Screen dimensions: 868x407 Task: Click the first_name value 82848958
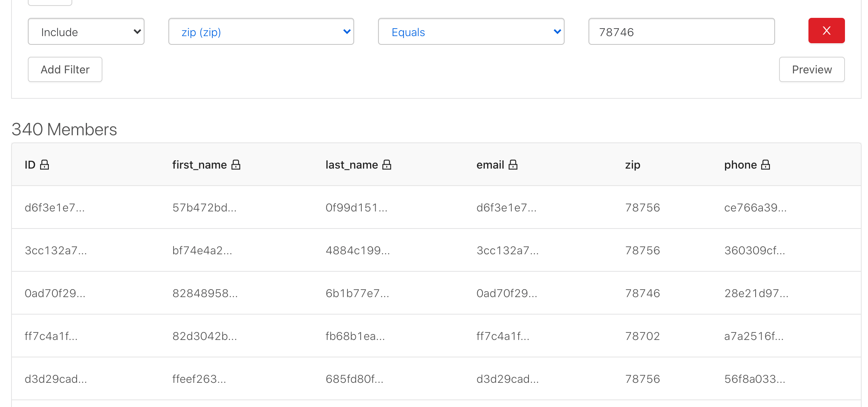205,293
